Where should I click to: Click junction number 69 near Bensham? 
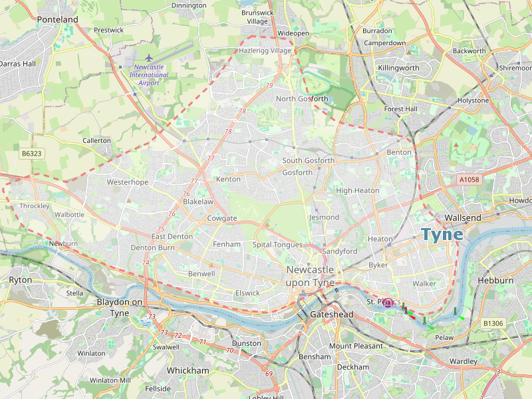pos(269,374)
